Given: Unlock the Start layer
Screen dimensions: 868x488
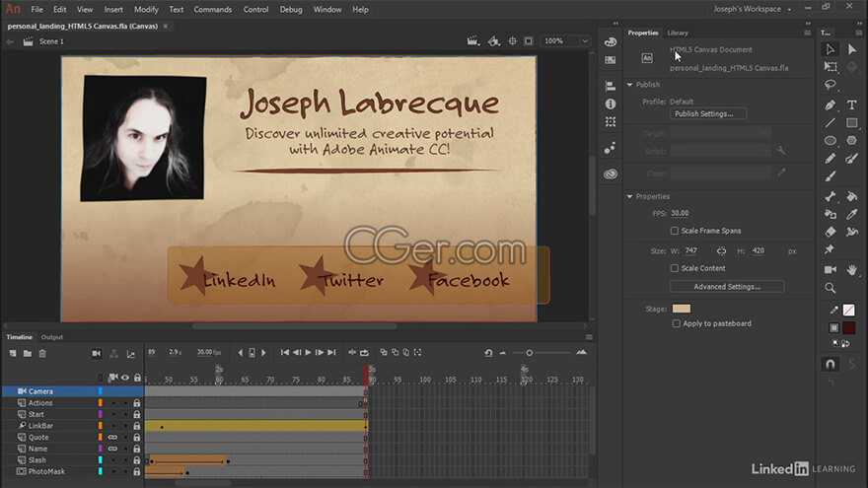Looking at the screenshot, I should 137,414.
